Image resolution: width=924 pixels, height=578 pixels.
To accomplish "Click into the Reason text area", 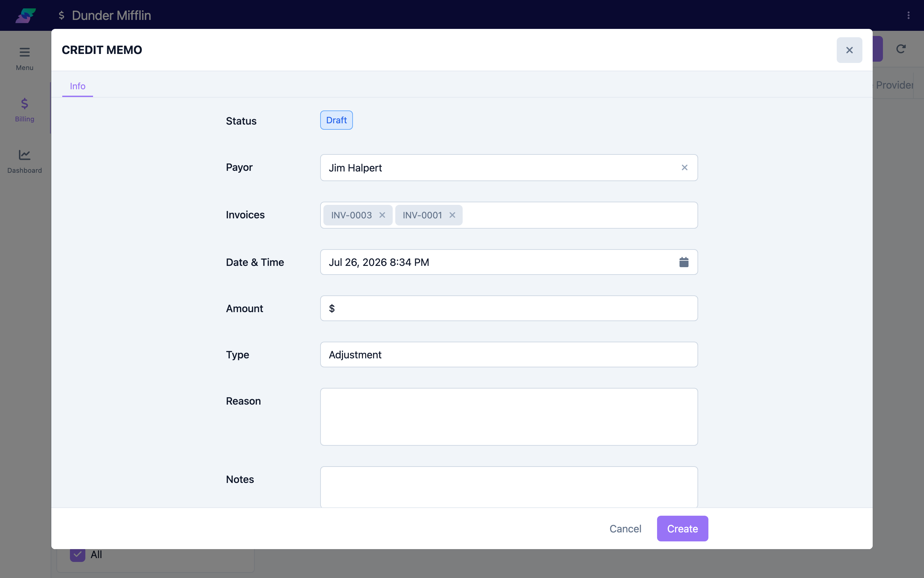I will pos(509,417).
